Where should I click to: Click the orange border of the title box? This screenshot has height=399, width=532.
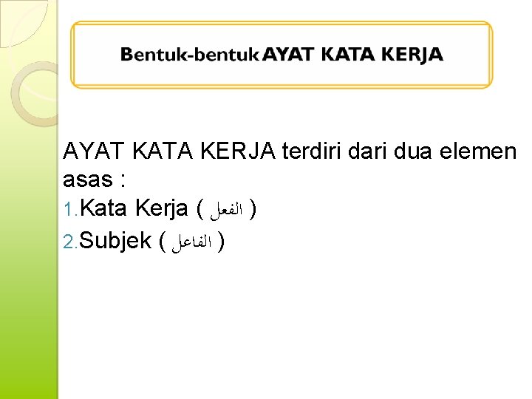coord(282,23)
